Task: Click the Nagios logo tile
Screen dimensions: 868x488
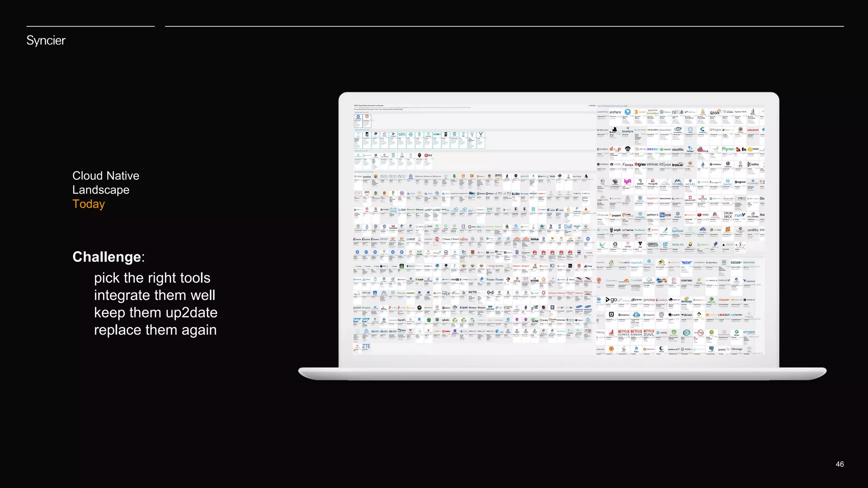Action: (x=740, y=183)
